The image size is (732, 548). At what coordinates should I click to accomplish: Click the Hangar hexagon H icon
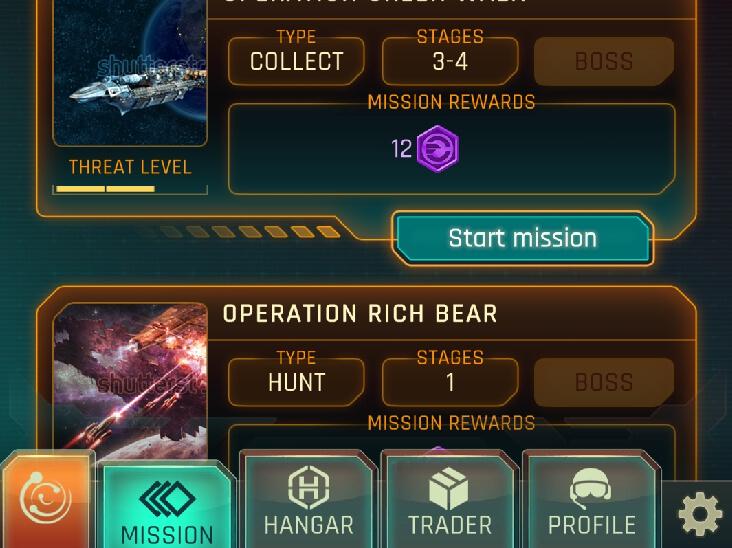308,487
